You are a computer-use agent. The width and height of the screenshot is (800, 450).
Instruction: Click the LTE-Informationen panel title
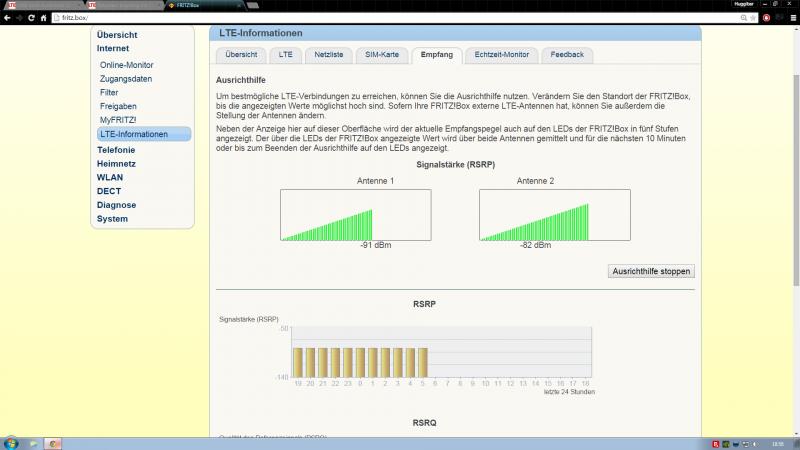tap(261, 33)
